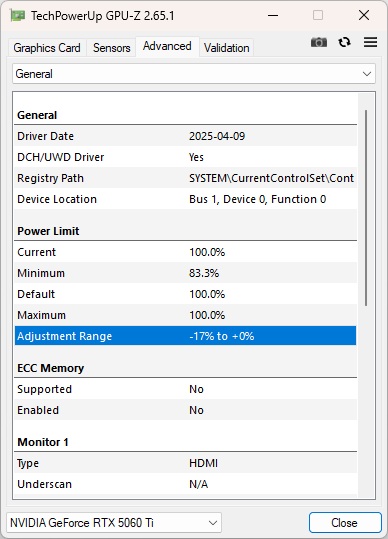Click the refresh arrows icon
The height and width of the screenshot is (539, 388).
344,42
